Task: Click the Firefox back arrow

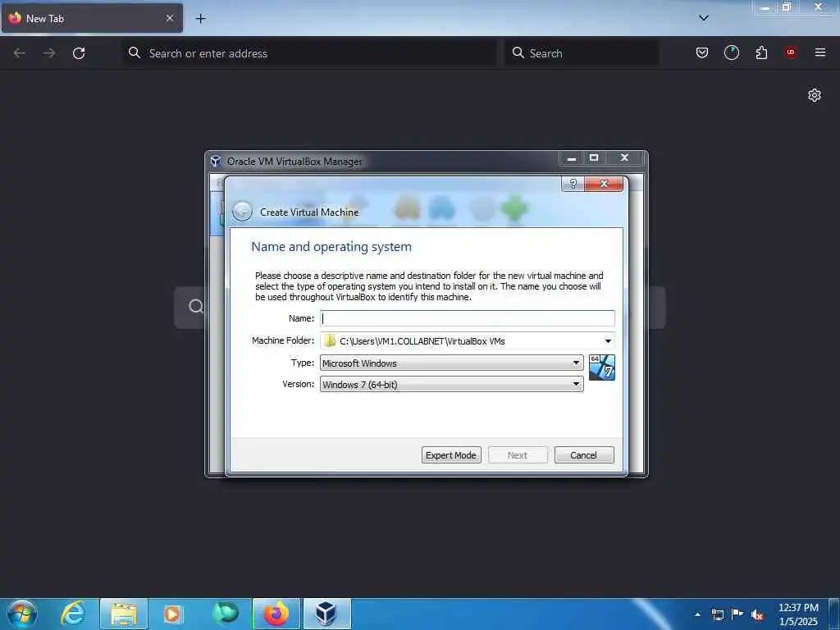Action: (20, 53)
